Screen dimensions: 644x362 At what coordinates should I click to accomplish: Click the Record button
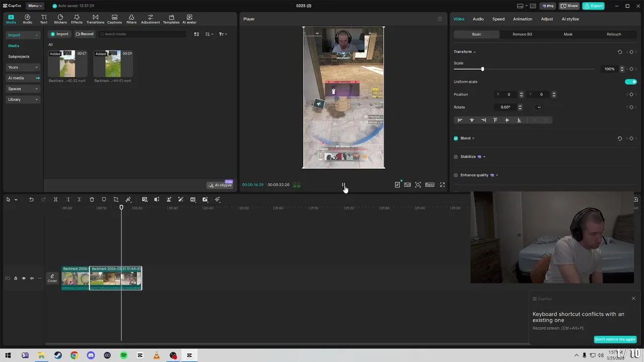pyautogui.click(x=85, y=34)
